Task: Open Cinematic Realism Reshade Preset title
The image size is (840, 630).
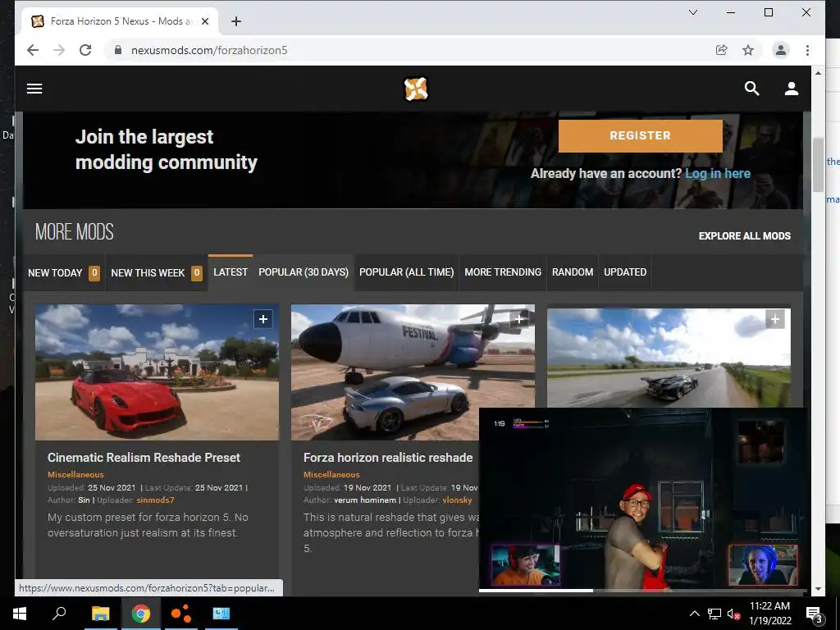Action: click(x=144, y=458)
